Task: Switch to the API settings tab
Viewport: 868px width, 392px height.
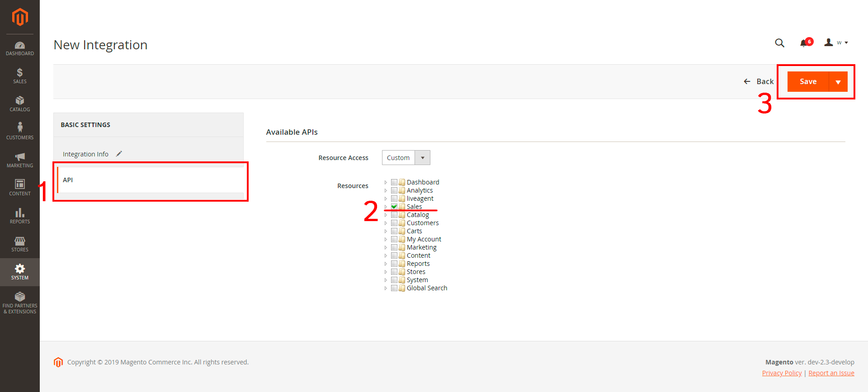Action: 68,180
